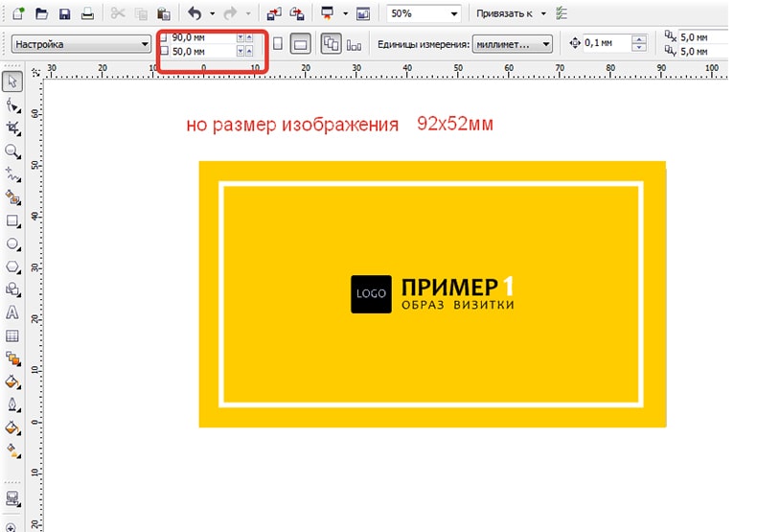
Task: Open the Export file dialog
Action: (297, 14)
